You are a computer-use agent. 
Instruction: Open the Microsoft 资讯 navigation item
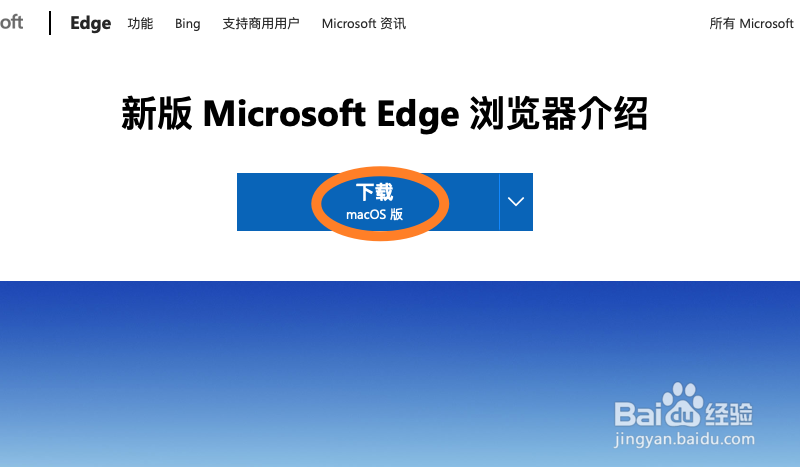(x=364, y=23)
